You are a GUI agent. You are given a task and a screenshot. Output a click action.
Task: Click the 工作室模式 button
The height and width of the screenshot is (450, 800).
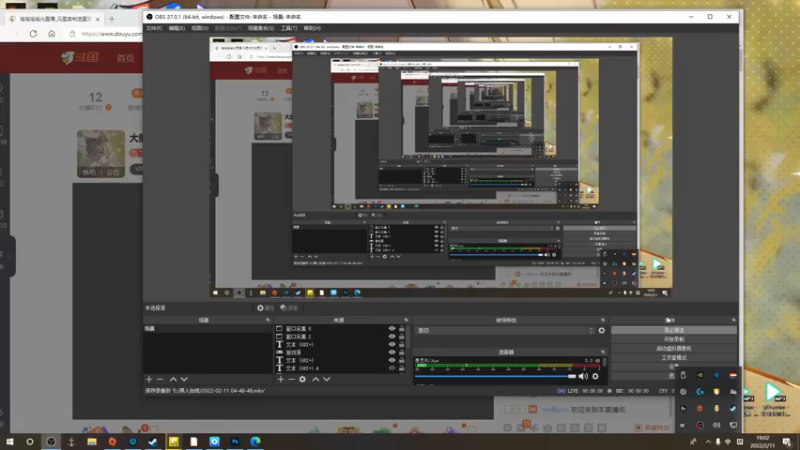click(x=673, y=358)
